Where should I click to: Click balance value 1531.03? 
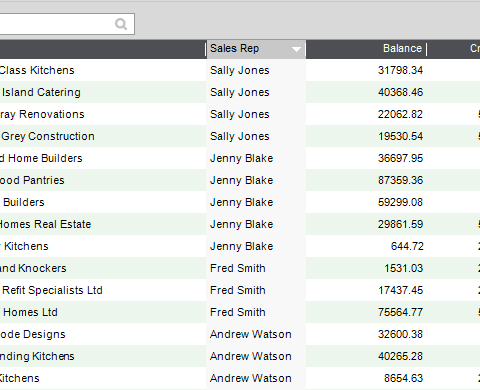404,268
